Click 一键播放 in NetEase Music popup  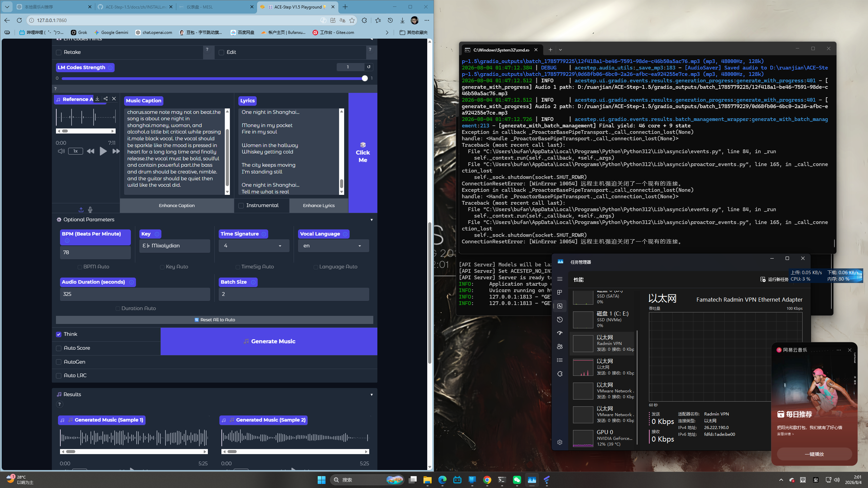(x=814, y=454)
